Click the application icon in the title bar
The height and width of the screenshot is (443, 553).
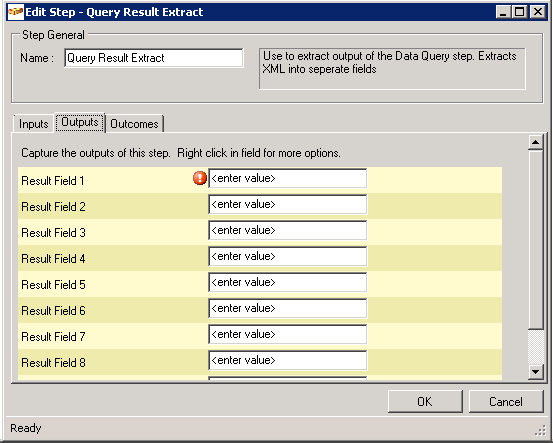(x=16, y=12)
